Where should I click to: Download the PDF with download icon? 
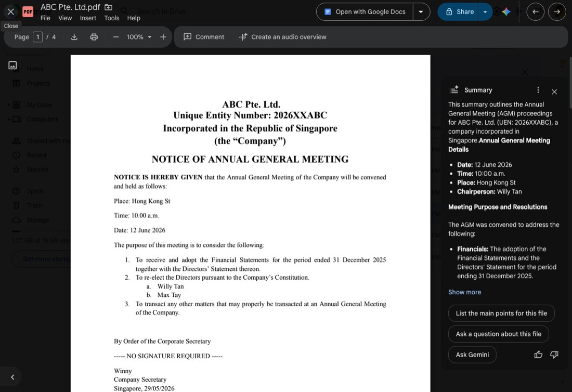[74, 37]
